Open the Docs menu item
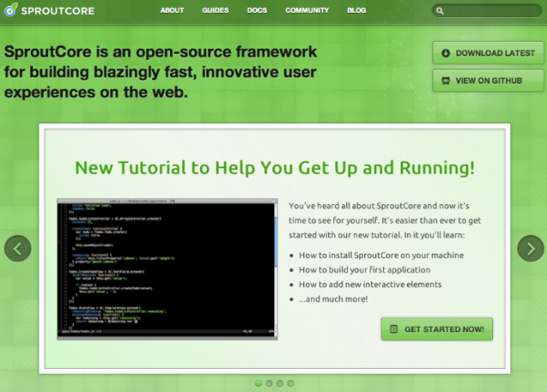Image resolution: width=547 pixels, height=392 pixels. click(256, 11)
